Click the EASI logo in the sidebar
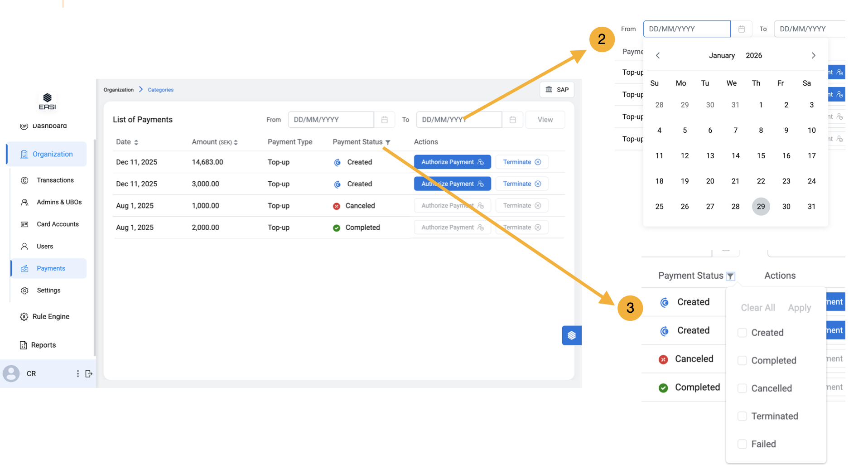868x465 pixels. click(47, 101)
